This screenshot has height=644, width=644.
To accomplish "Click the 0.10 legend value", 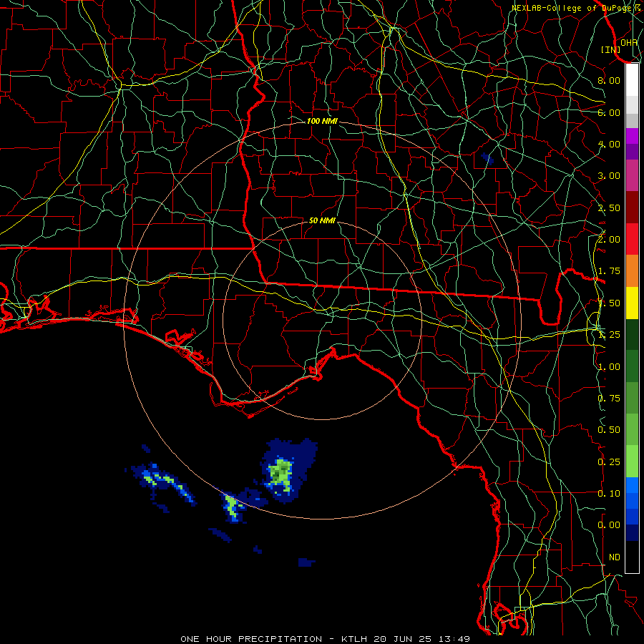I will click(609, 494).
